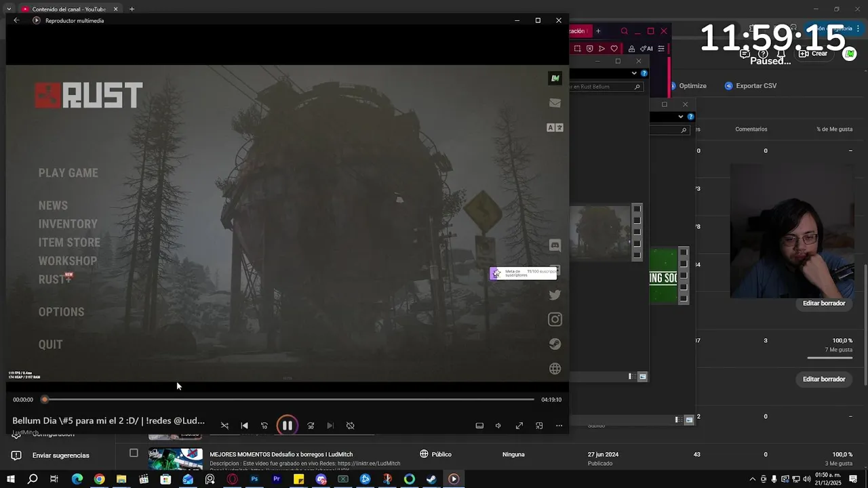Click the globe website icon in the Rust menu
This screenshot has height=488, width=868.
point(555,369)
